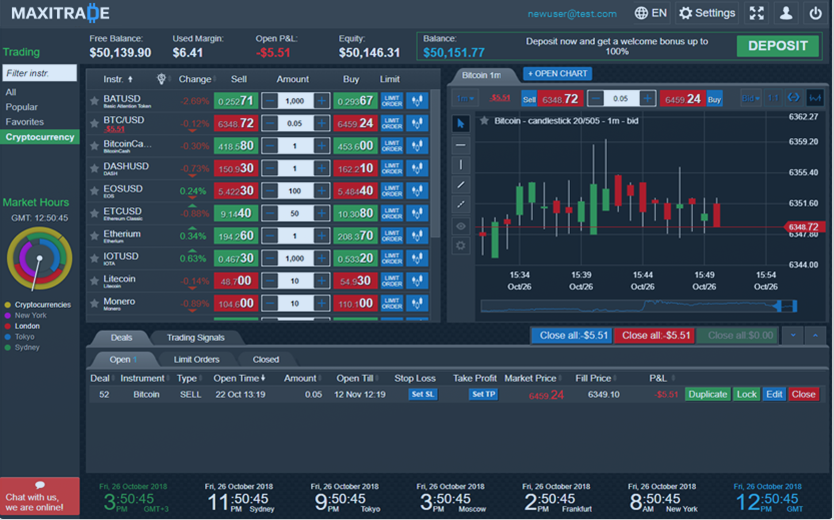Show All instruments category
The height and width of the screenshot is (520, 834).
tap(11, 92)
